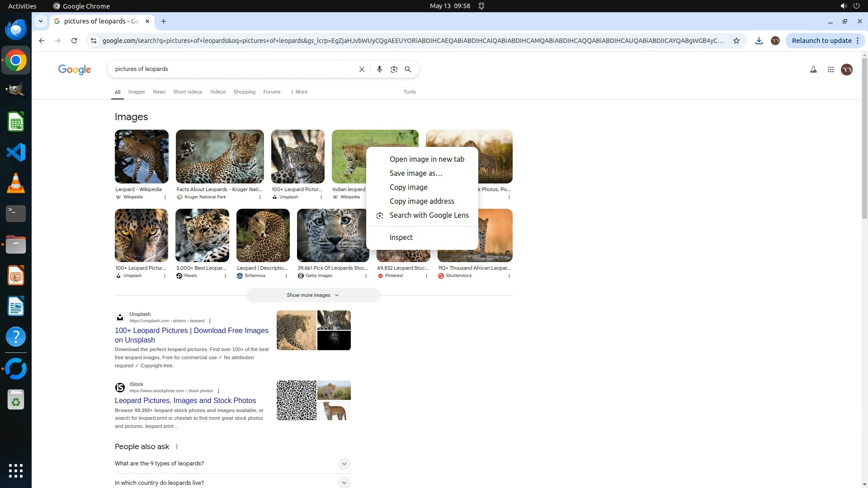Viewport: 868px width, 488px height.
Task: Reload the page
Action: pyautogui.click(x=74, y=41)
